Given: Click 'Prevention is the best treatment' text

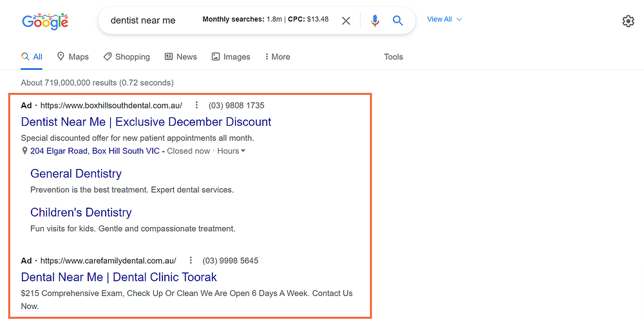Looking at the screenshot, I should (132, 190).
